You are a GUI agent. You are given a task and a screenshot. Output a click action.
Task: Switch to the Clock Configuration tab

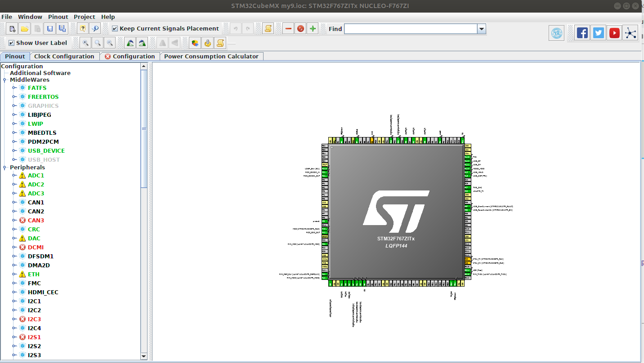coord(64,57)
